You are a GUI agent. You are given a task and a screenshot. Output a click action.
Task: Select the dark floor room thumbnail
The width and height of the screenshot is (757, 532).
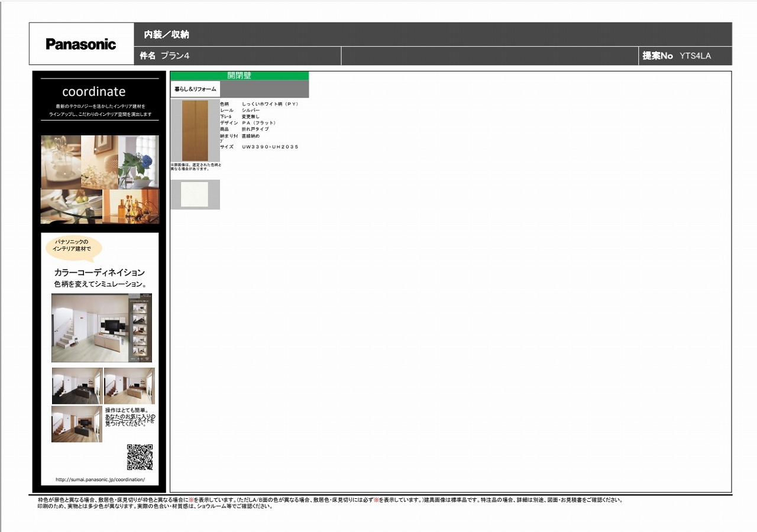point(77,385)
